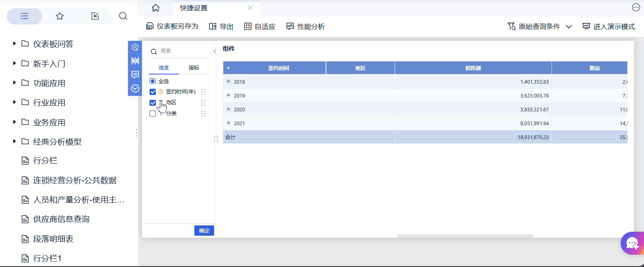The width and height of the screenshot is (644, 267).
Task: Collapse the field panel with the left chevron
Action: point(215,51)
